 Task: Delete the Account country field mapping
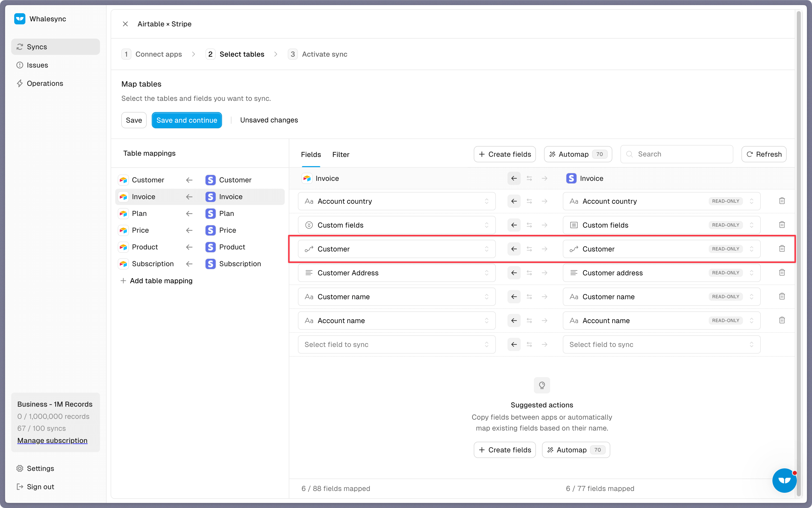point(782,201)
